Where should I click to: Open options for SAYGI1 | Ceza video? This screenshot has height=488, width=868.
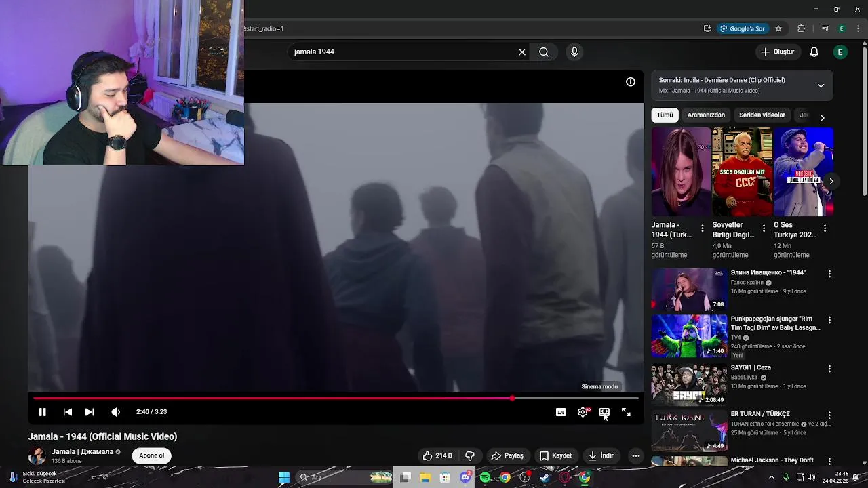829,369
